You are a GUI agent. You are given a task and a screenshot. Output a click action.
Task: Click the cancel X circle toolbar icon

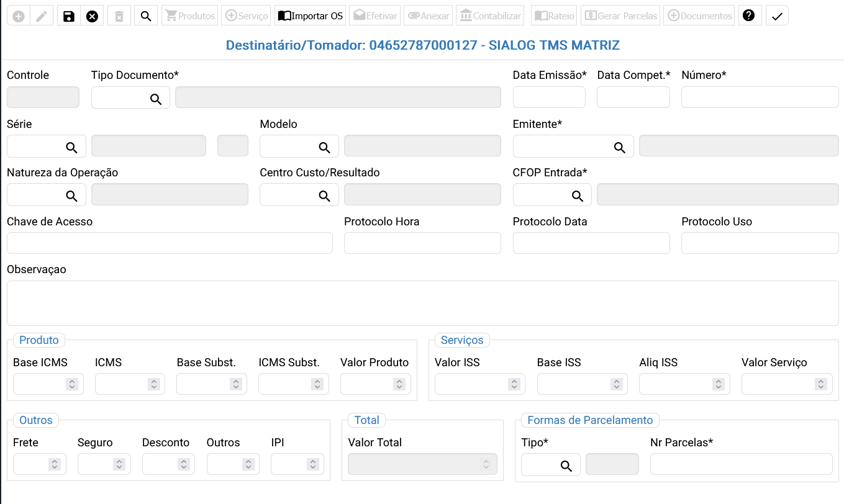point(92,16)
